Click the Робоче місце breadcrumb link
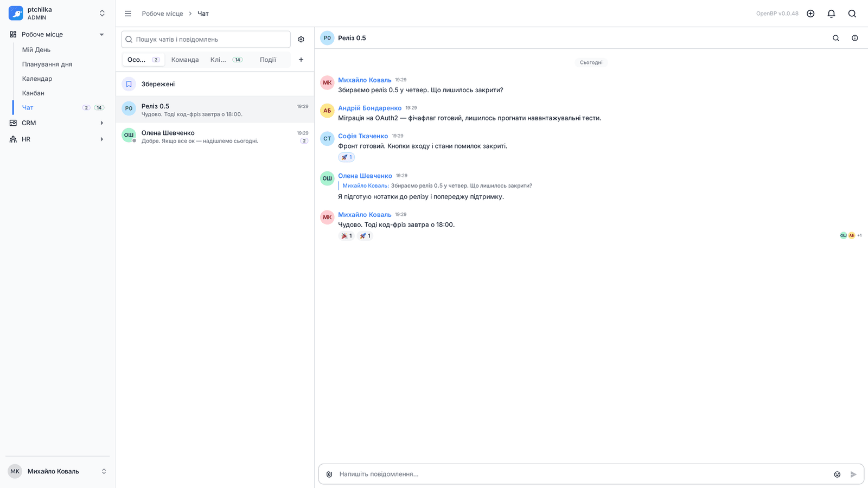 162,14
